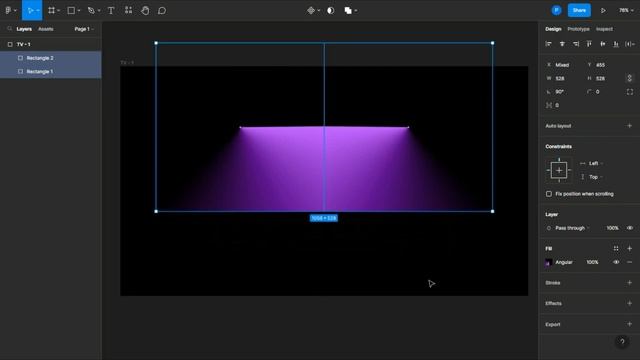Add export setting with plus button
The image size is (640, 360).
(629, 324)
